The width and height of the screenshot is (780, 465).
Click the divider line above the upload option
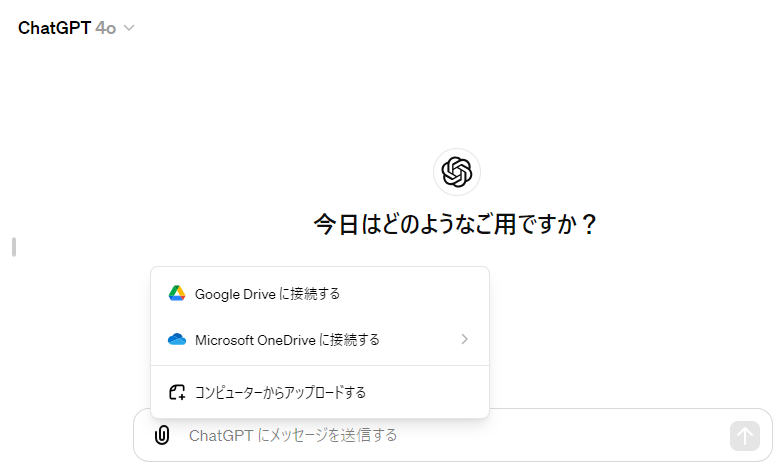(320, 366)
